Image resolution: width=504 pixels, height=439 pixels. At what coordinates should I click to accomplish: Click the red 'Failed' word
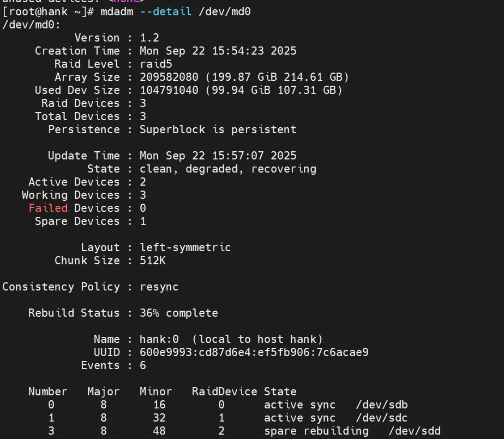pos(49,208)
